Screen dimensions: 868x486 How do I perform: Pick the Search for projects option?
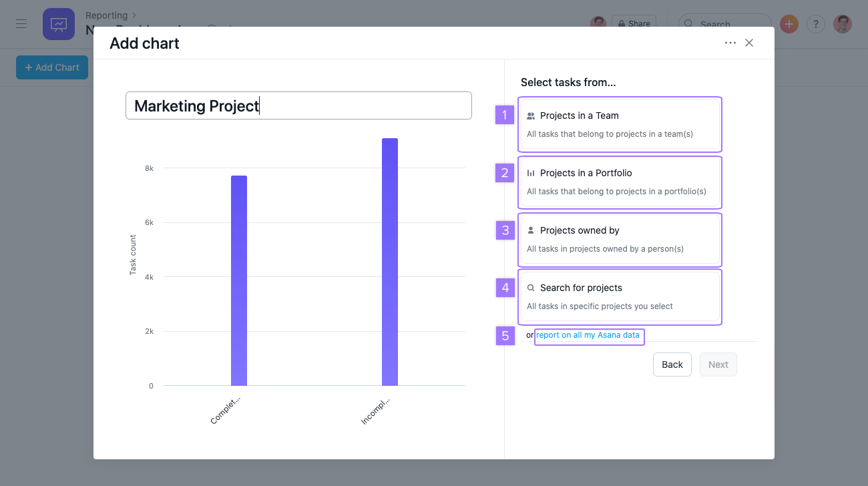pyautogui.click(x=620, y=296)
